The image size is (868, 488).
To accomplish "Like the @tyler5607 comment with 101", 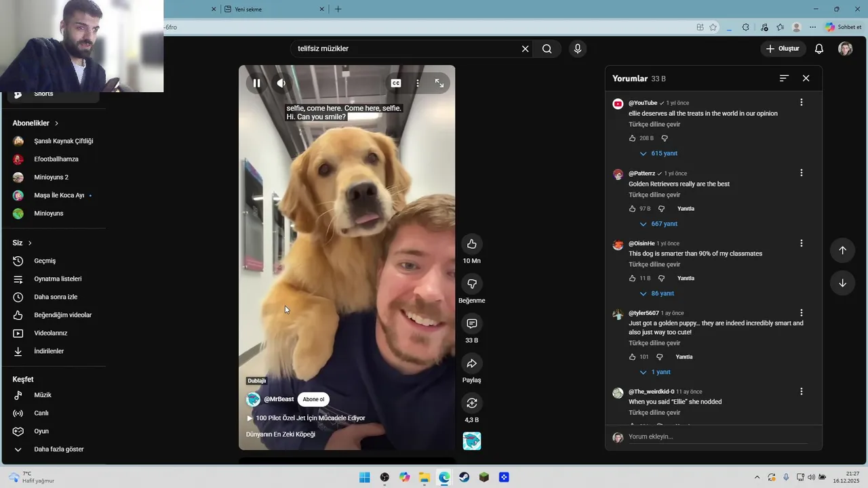I will click(x=633, y=357).
